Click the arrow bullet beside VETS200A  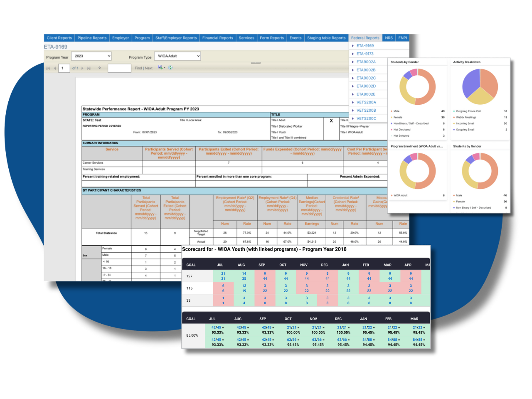click(353, 102)
